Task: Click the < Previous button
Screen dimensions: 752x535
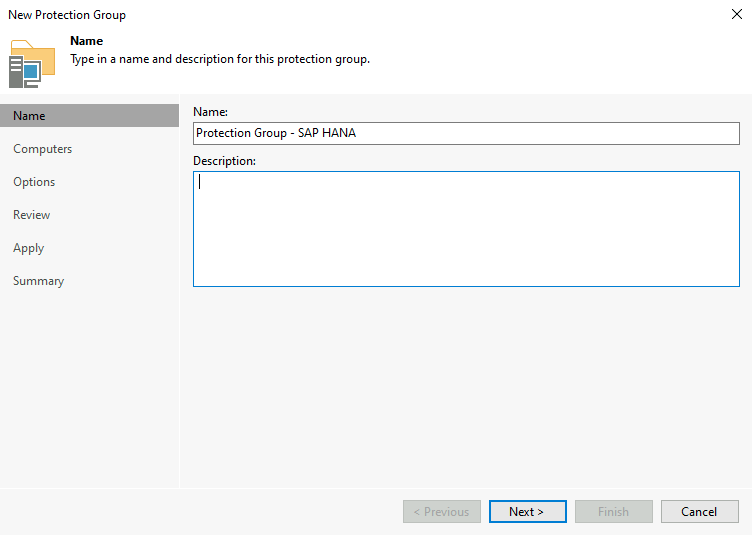Action: pyautogui.click(x=441, y=512)
